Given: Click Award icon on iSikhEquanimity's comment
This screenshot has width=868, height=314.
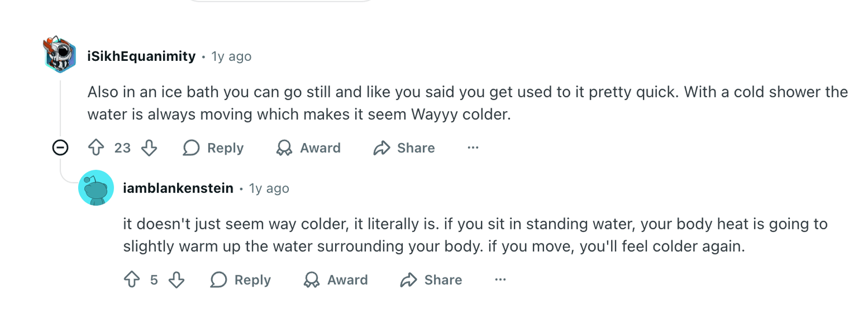Looking at the screenshot, I should [x=284, y=148].
